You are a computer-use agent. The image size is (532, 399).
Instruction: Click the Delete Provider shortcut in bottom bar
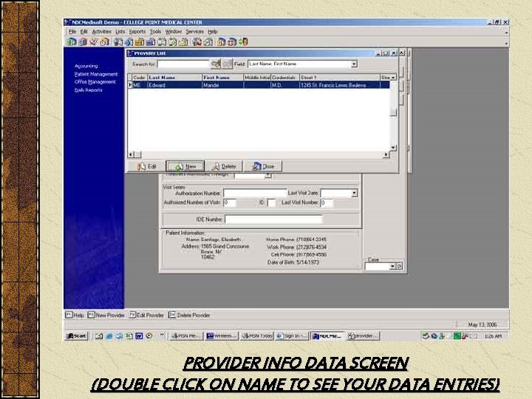[x=189, y=316]
